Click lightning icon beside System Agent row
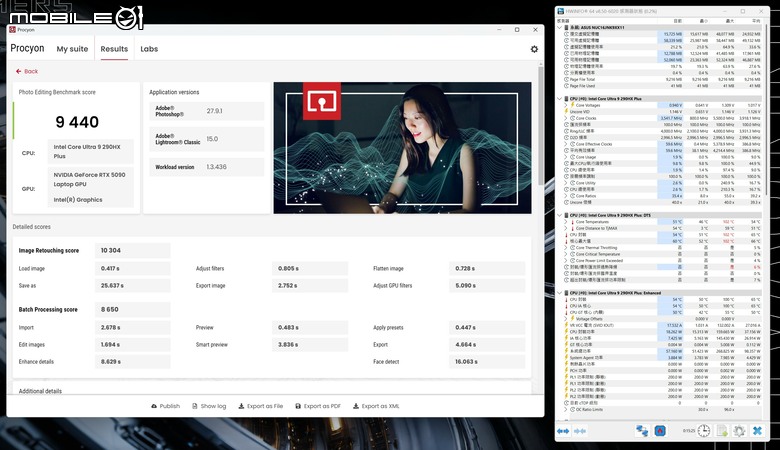Viewport: 780px width, 450px height. point(567,358)
